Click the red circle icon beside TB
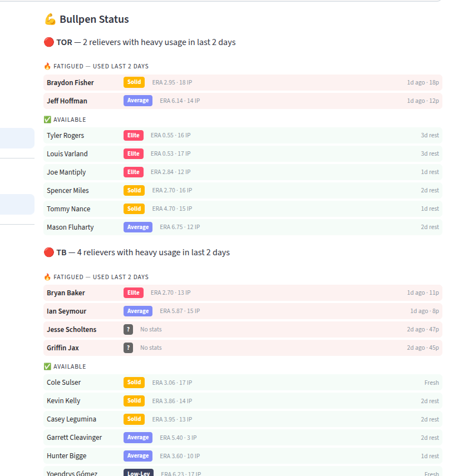 click(x=49, y=252)
